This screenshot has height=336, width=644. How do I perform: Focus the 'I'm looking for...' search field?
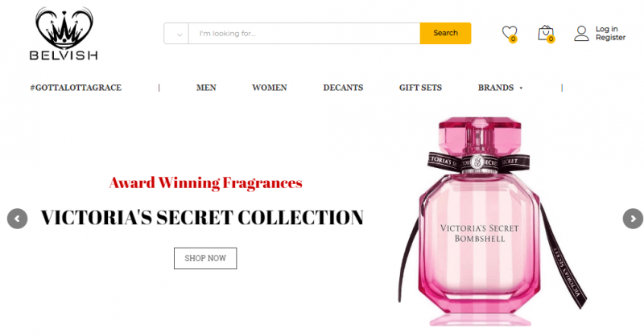pyautogui.click(x=304, y=33)
